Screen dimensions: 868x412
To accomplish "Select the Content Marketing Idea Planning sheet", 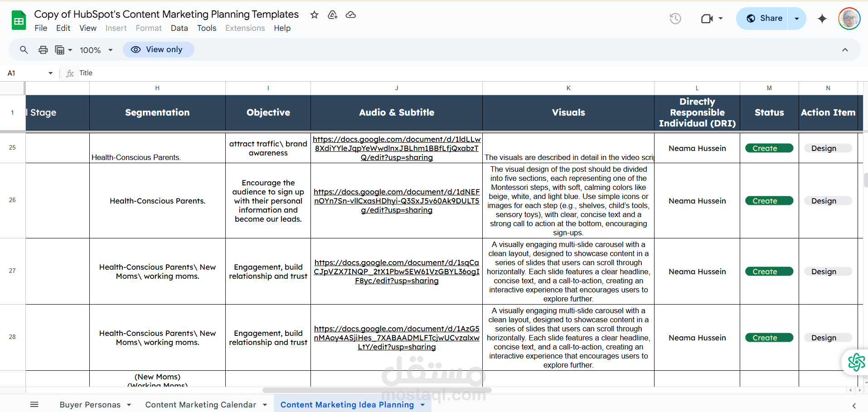I will pyautogui.click(x=347, y=405).
